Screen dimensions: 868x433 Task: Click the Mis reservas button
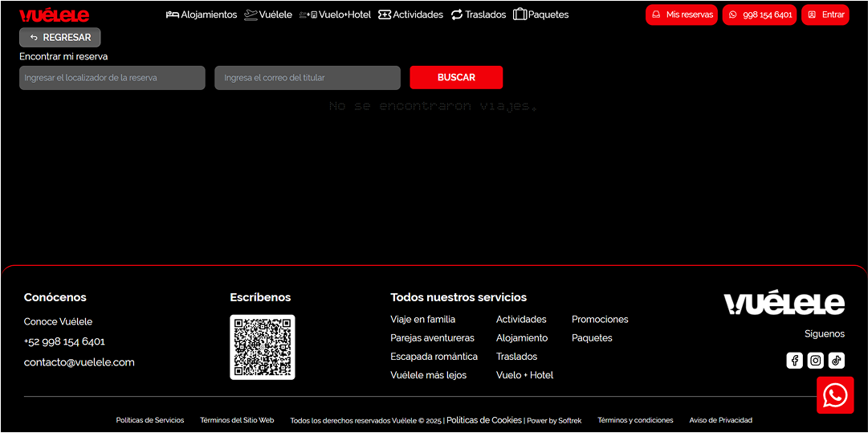tap(682, 15)
